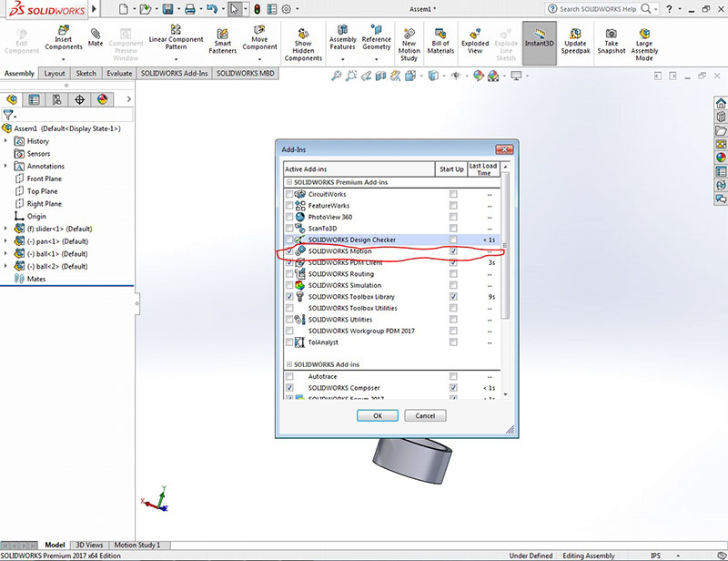
Task: Toggle SOLIDWORKS Motion Start Up checkbox
Action: 453,251
